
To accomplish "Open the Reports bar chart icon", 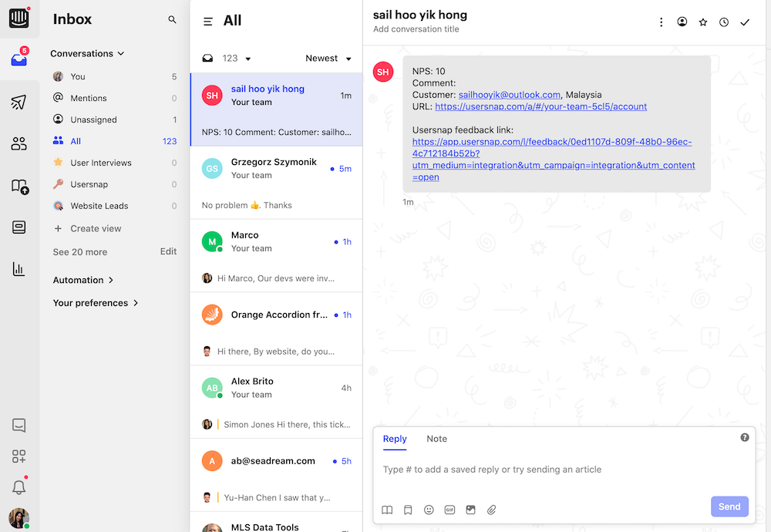I will [x=19, y=269].
